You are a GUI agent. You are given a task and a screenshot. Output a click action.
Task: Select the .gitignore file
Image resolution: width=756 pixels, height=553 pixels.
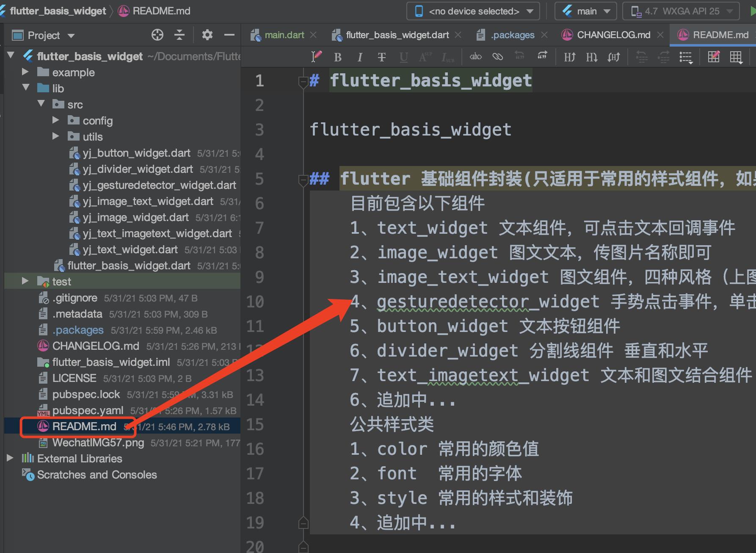(x=74, y=298)
